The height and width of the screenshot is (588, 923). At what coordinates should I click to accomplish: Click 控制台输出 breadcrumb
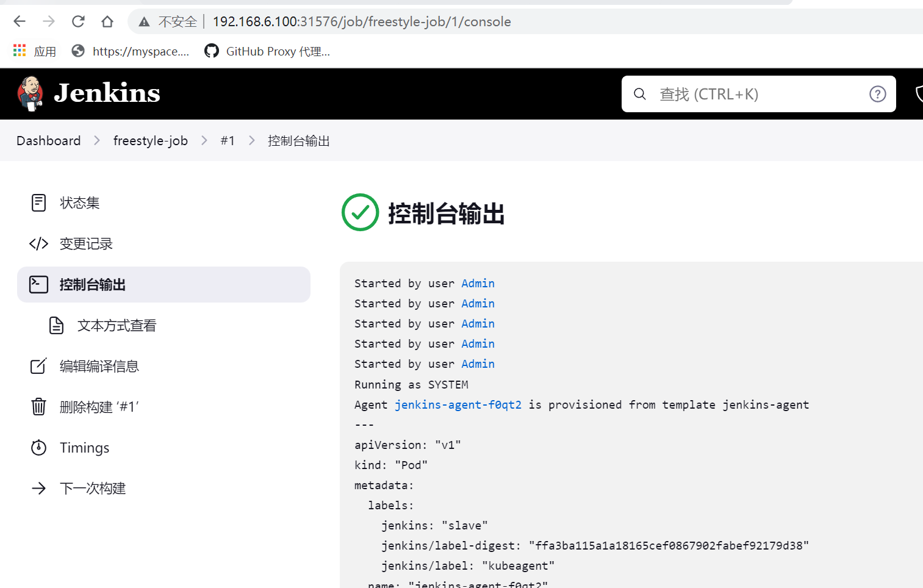(x=299, y=141)
